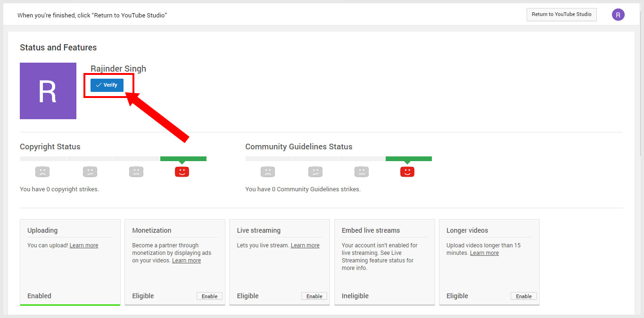Click the Embed live streams card title
The height and width of the screenshot is (318, 644).
pos(371,230)
